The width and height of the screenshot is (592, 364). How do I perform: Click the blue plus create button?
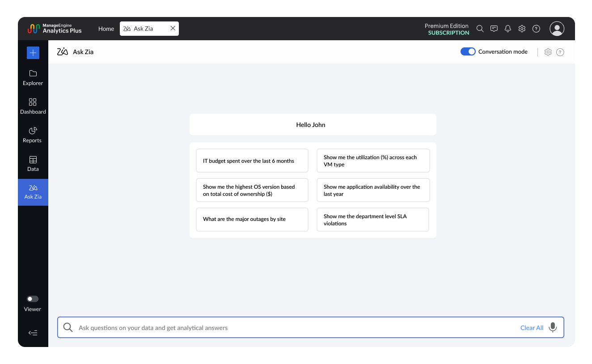pos(33,53)
